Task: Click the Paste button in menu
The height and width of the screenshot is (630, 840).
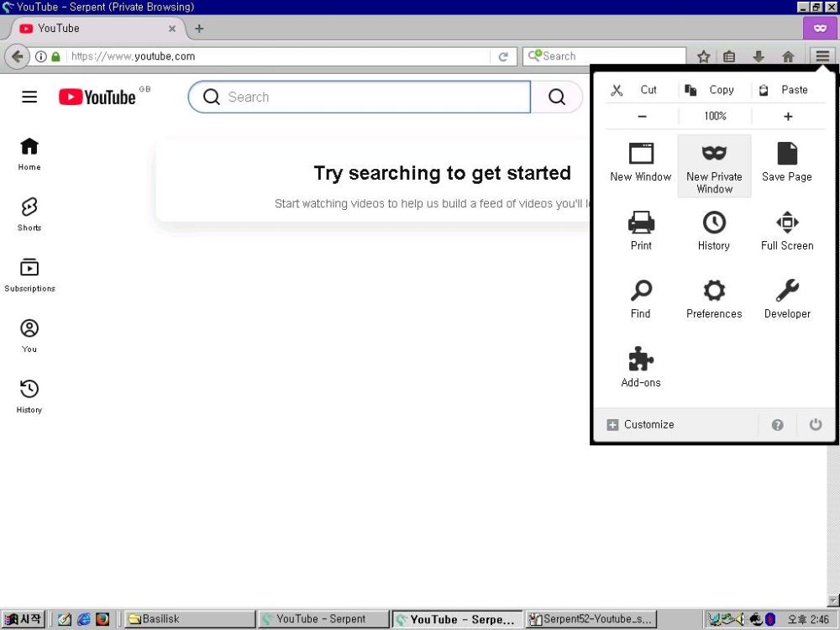Action: click(785, 90)
